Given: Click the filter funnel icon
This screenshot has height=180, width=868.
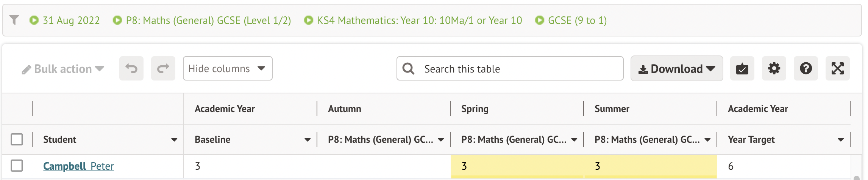Looking at the screenshot, I should [x=14, y=20].
